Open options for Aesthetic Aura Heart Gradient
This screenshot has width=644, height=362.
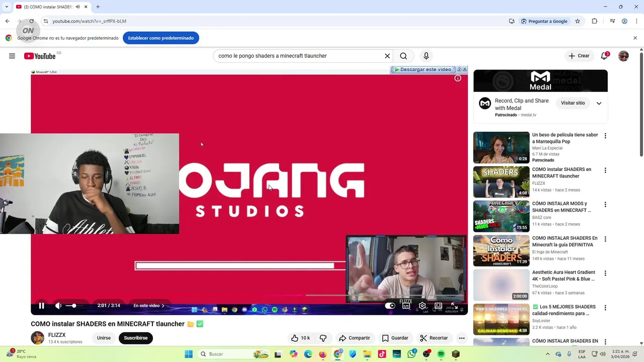[605, 274]
